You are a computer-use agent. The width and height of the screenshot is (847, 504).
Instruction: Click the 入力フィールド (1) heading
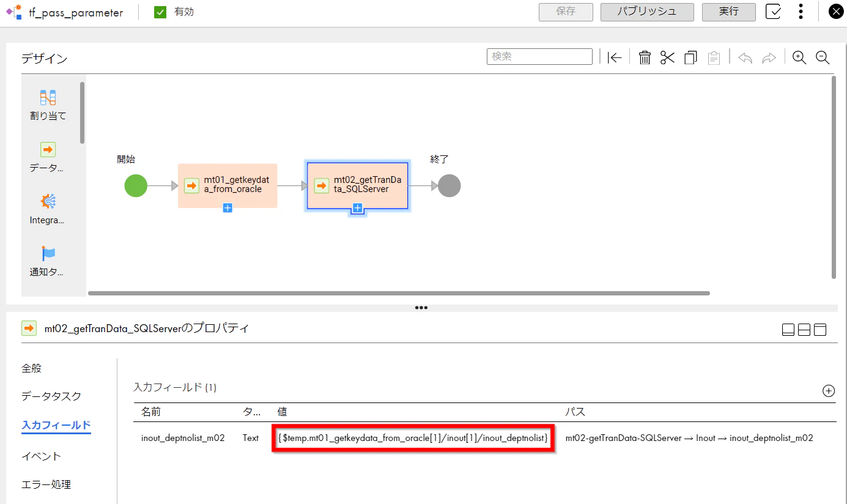175,387
